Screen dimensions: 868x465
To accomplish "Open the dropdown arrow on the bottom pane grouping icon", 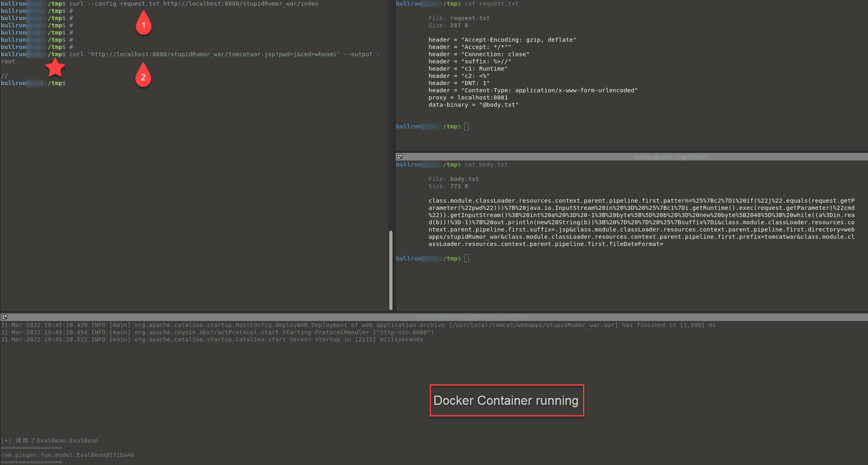I will pyautogui.click(x=6, y=319).
